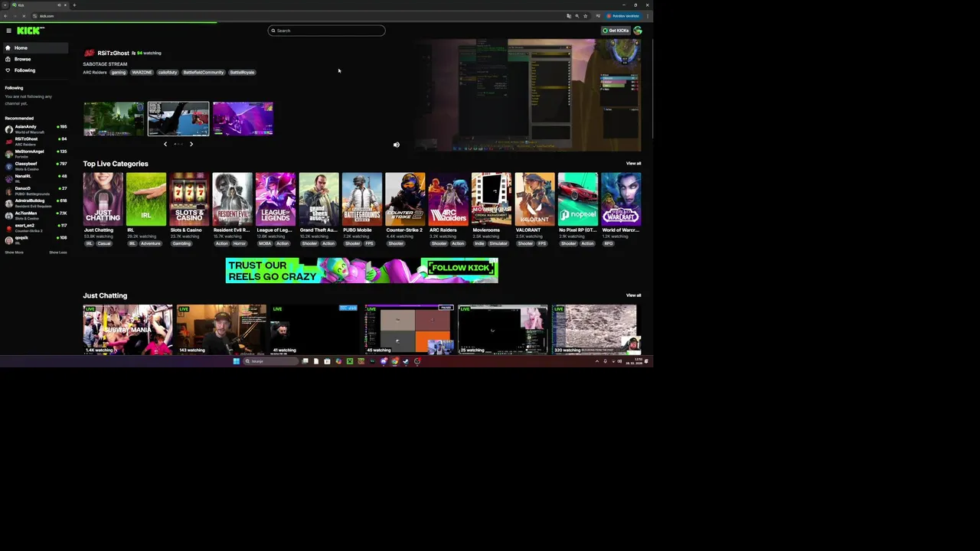The image size is (980, 551).
Task: Open qoqsik recommended channel
Action: click(35, 240)
